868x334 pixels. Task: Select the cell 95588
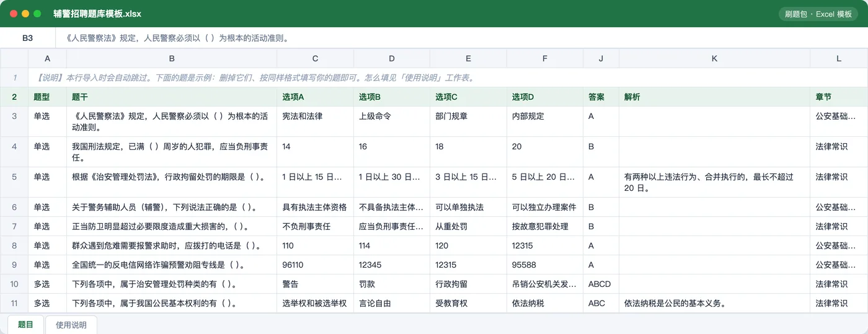point(545,265)
